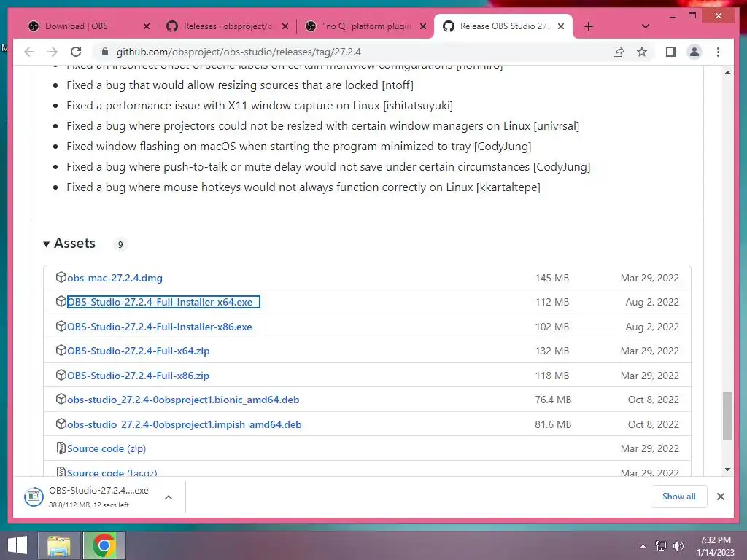Viewport: 747px width, 560px height.
Task: Click package icon beside x86 installer exe
Action: click(x=61, y=326)
